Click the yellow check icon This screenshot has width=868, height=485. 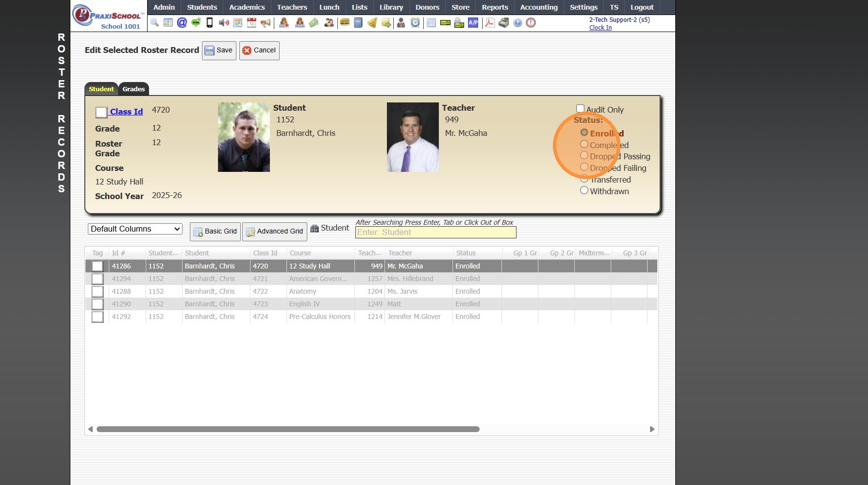[445, 23]
